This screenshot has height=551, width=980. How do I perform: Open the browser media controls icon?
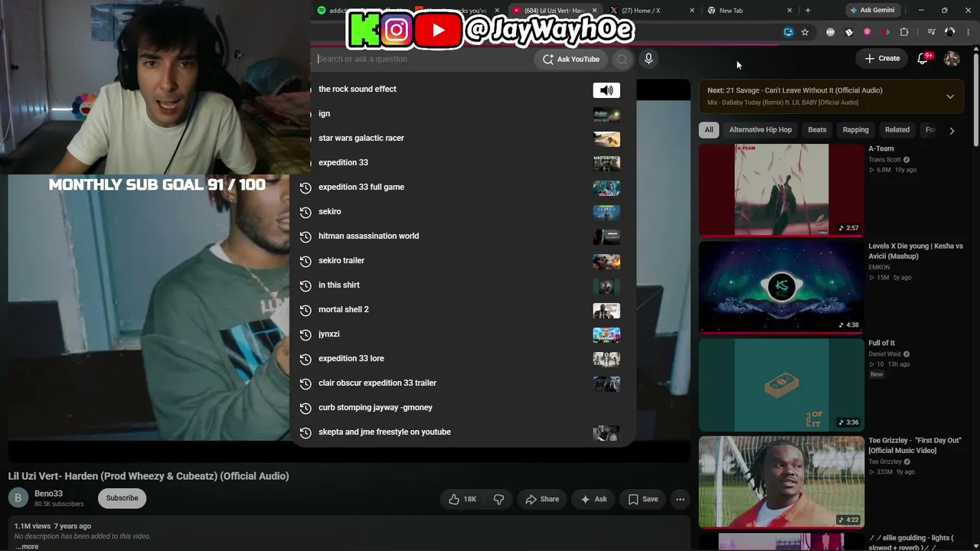coord(931,32)
